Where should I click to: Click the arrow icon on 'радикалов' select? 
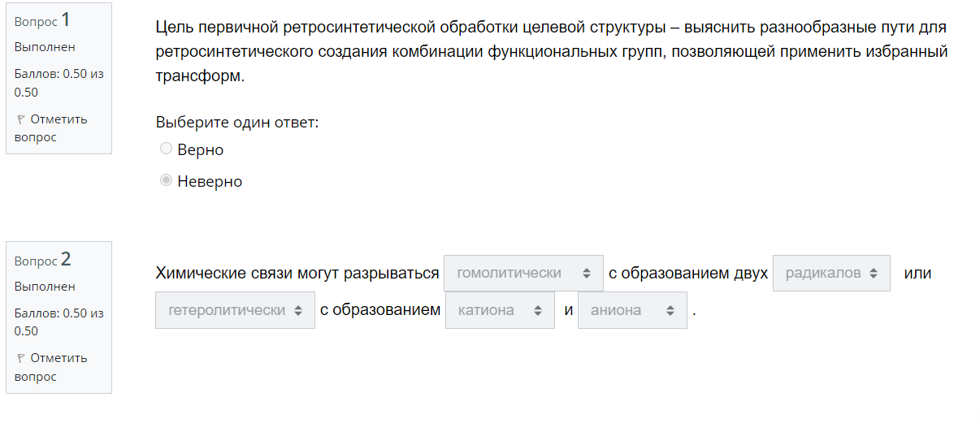(874, 274)
